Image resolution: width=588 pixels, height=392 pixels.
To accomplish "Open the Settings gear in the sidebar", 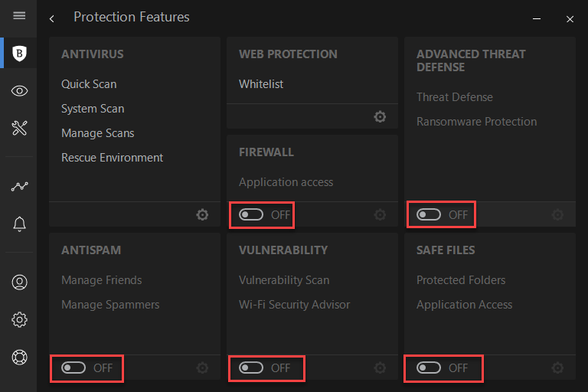I will [x=19, y=319].
